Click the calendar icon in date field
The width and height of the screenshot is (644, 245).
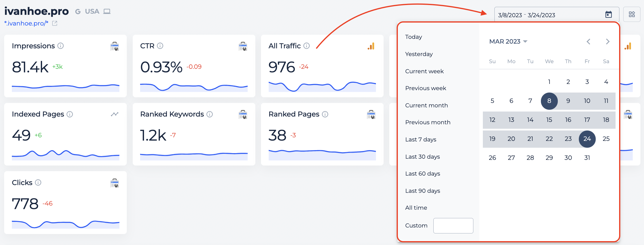(608, 15)
